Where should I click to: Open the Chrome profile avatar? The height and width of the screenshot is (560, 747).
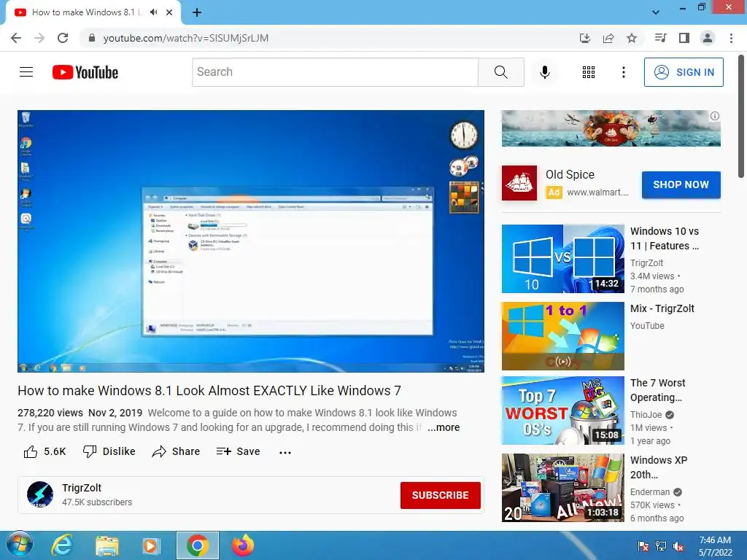tap(708, 38)
